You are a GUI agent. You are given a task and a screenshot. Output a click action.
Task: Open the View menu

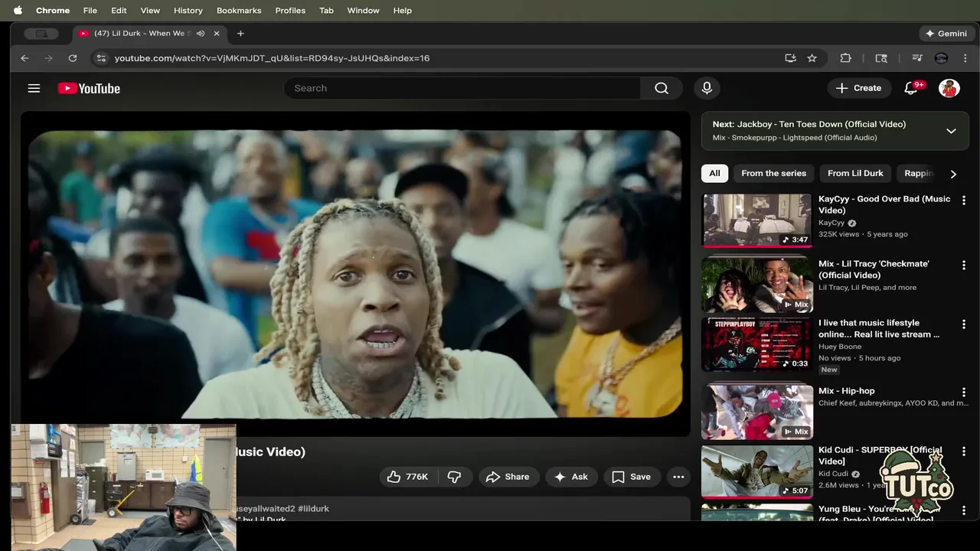(x=150, y=11)
